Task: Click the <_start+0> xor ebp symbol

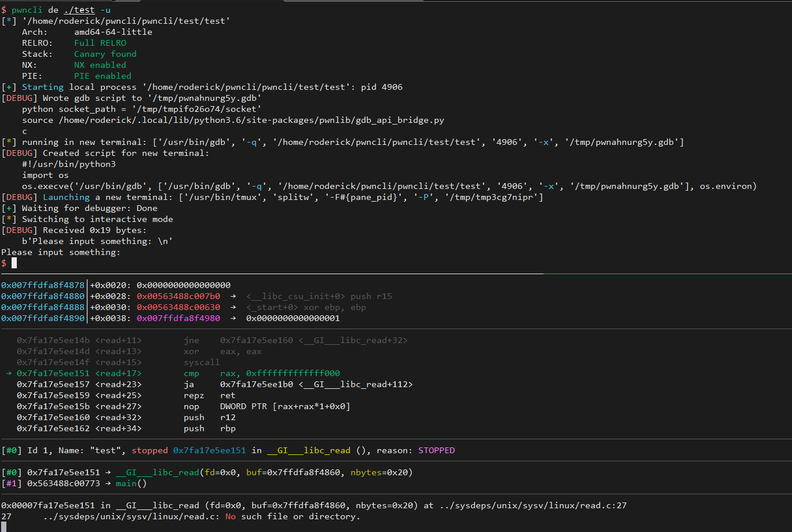Action: [306, 307]
